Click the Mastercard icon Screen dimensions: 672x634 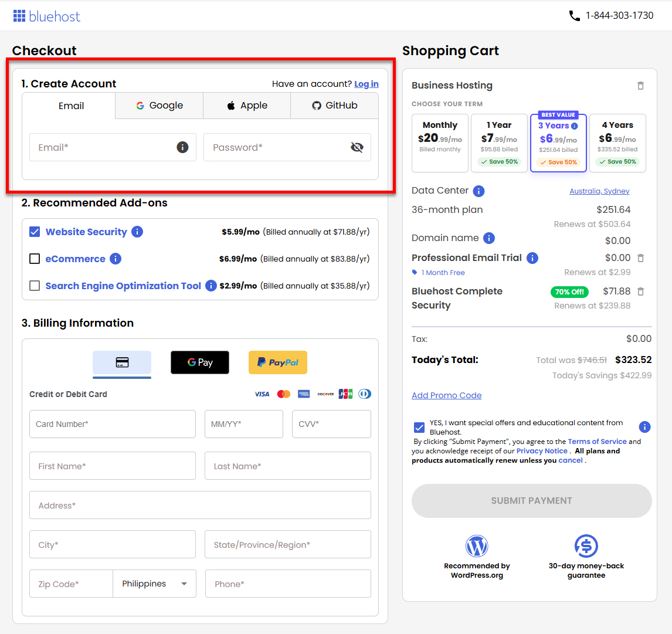(284, 394)
